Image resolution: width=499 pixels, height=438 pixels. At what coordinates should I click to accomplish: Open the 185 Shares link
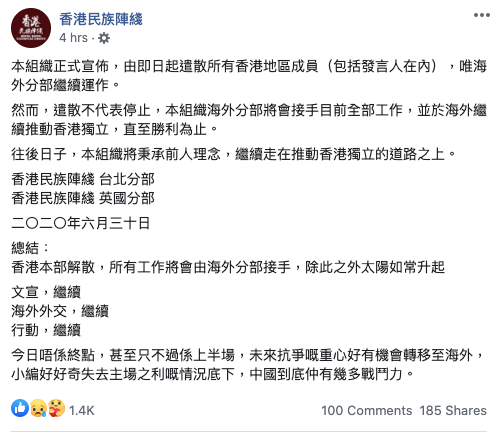pos(453,410)
